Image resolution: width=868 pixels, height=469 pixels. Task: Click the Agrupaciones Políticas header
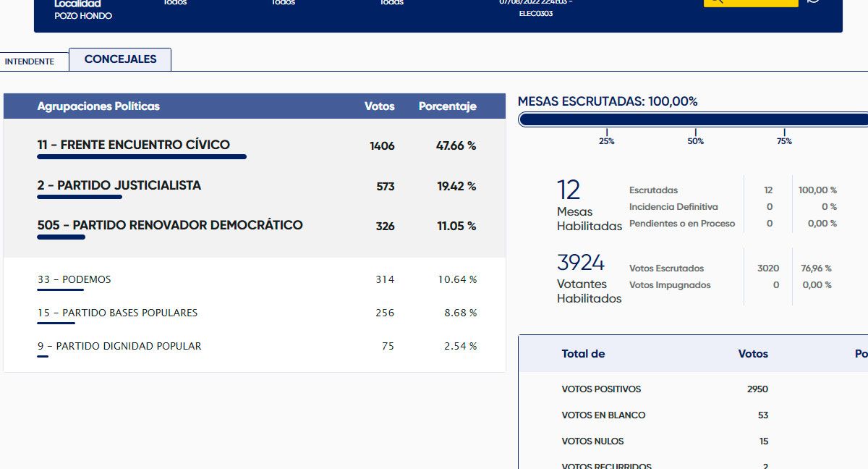[x=98, y=106]
